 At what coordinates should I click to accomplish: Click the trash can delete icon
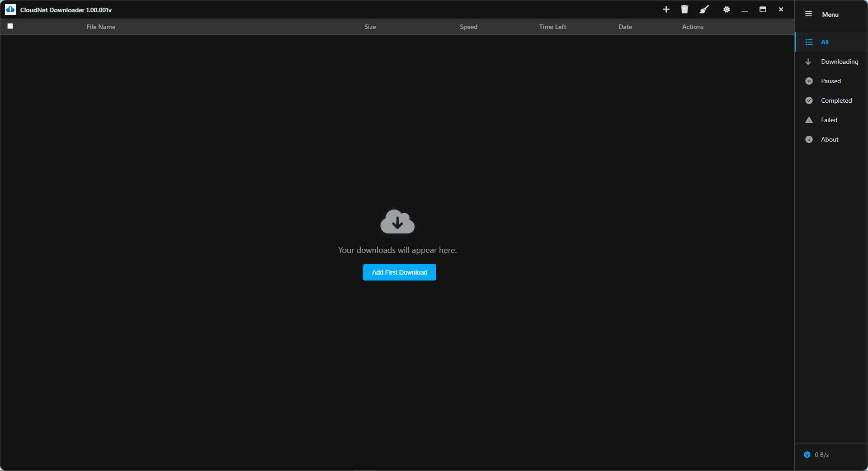684,10
